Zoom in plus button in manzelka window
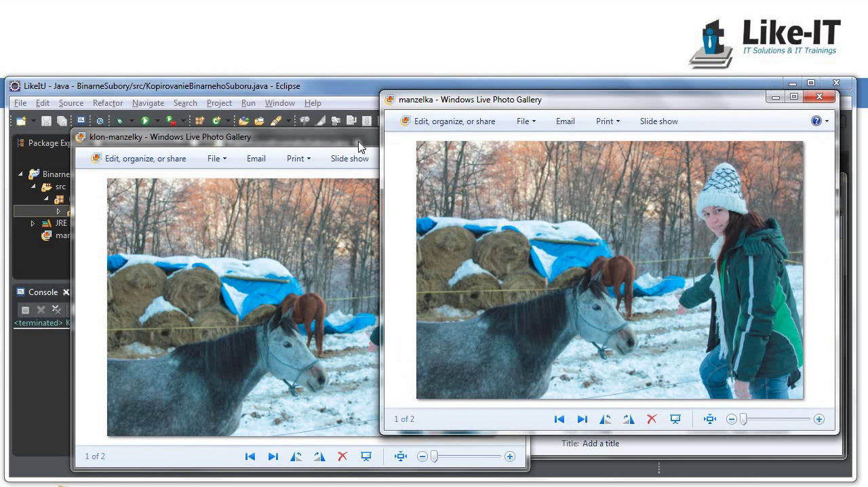Screen dimensions: 868x487 [819, 419]
